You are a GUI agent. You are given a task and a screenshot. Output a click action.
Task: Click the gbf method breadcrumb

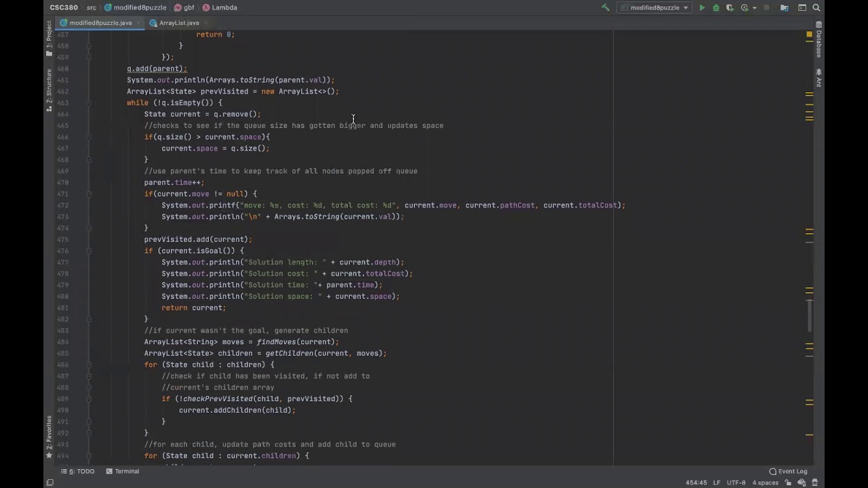[184, 7]
